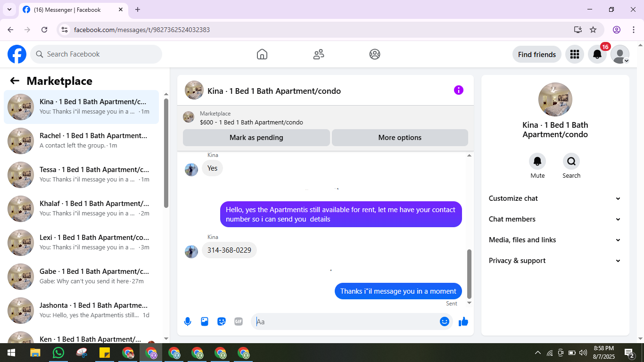The height and width of the screenshot is (362, 644).
Task: Open the Windows notification center icon
Action: click(629, 353)
